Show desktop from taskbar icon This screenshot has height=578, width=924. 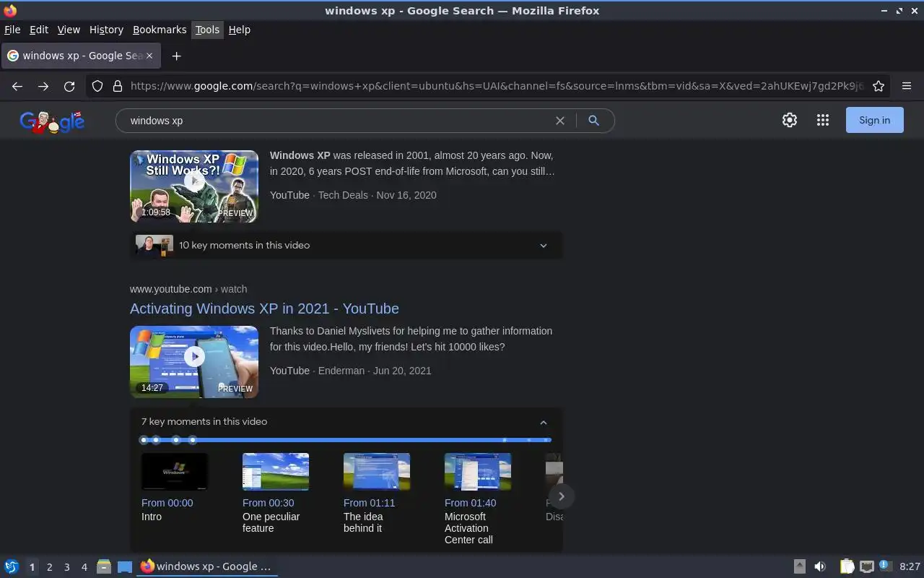(125, 566)
